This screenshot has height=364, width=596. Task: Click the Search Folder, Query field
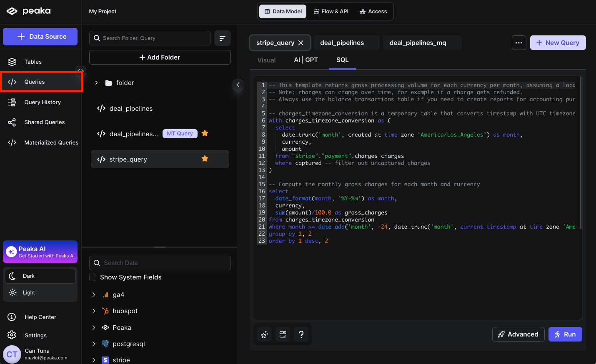point(154,38)
